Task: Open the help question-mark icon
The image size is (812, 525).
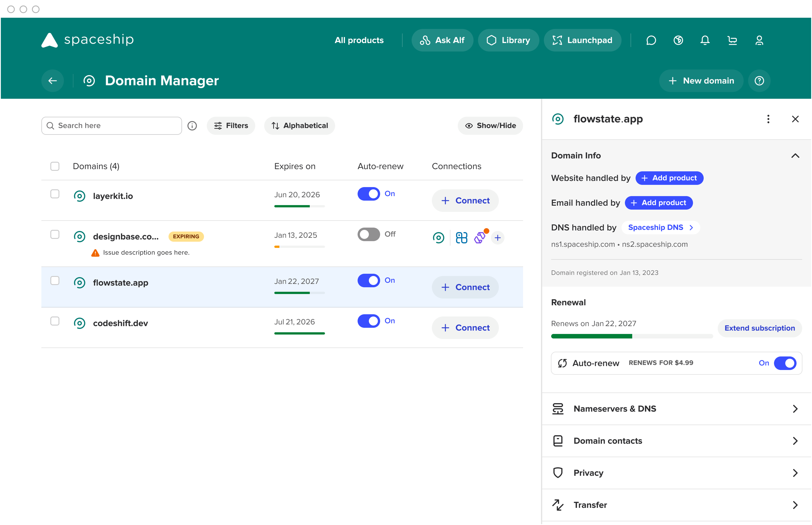Action: (759, 80)
